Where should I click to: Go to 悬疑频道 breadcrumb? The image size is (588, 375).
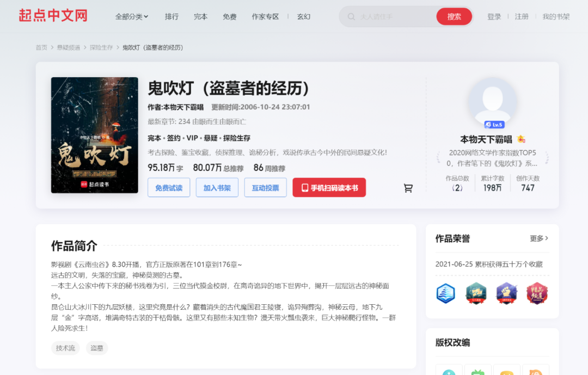coord(68,48)
